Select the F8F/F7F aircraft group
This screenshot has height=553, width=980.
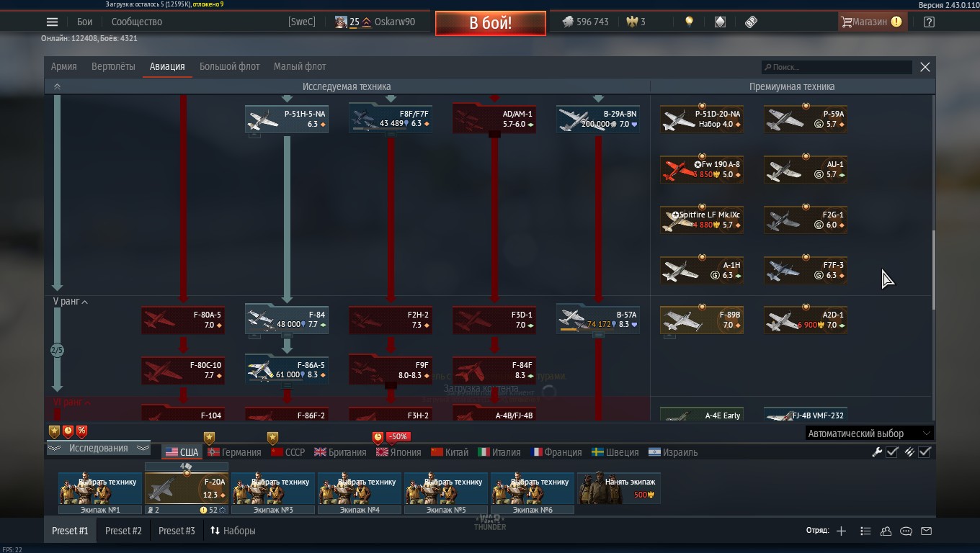[x=391, y=120]
